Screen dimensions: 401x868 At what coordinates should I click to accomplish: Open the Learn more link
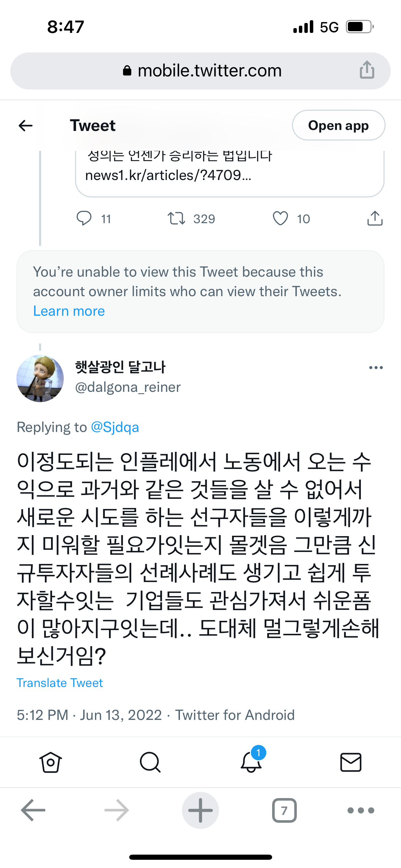point(69,311)
